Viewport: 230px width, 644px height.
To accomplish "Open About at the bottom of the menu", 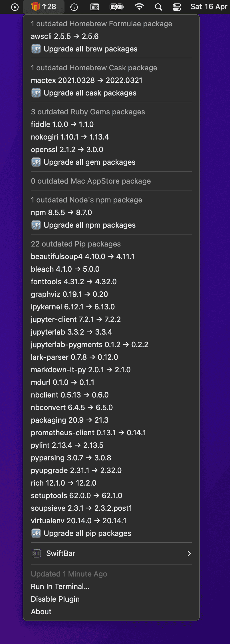I will (41, 612).
